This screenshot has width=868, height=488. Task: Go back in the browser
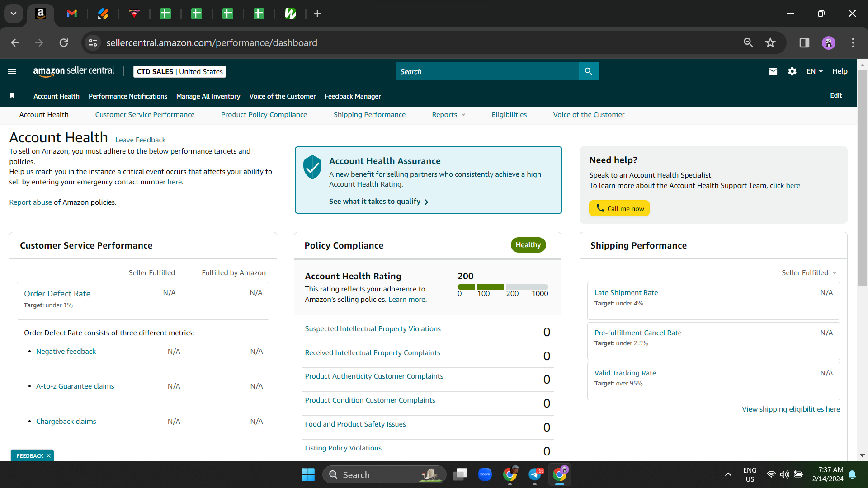(15, 43)
